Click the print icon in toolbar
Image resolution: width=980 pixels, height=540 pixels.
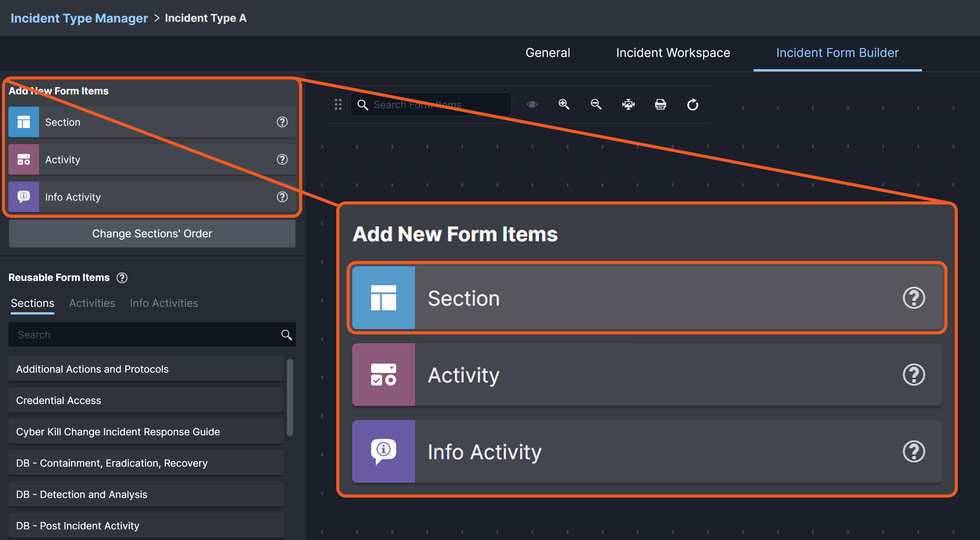point(660,104)
